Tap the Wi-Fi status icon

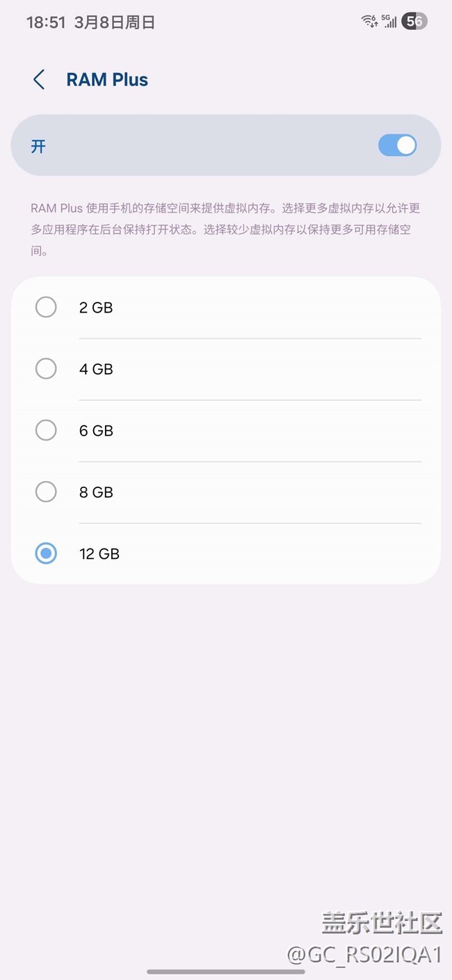tap(370, 22)
